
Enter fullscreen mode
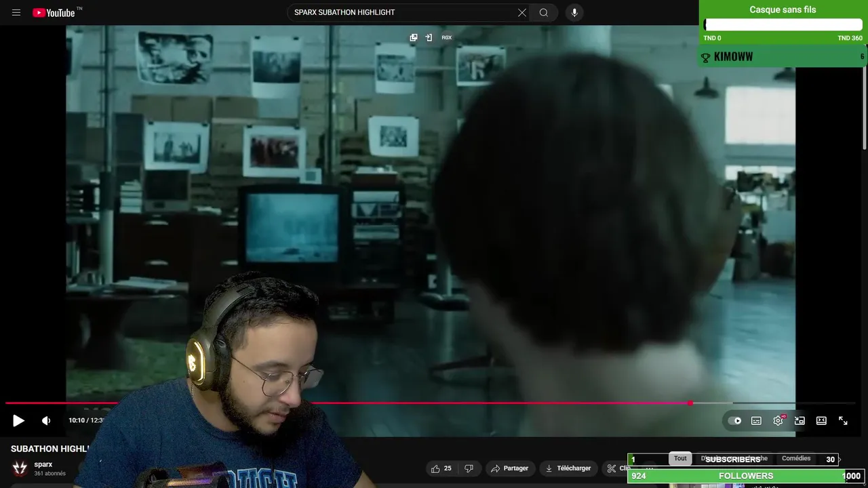click(x=843, y=421)
